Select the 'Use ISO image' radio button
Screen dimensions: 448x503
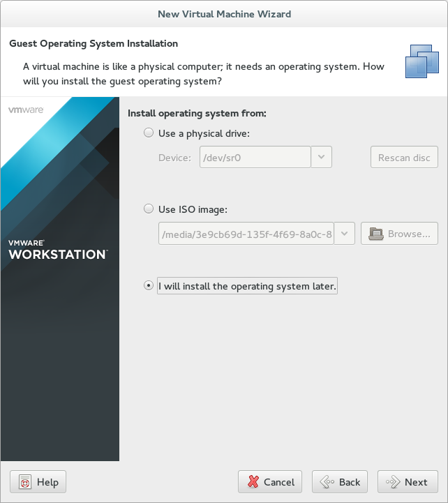[148, 209]
